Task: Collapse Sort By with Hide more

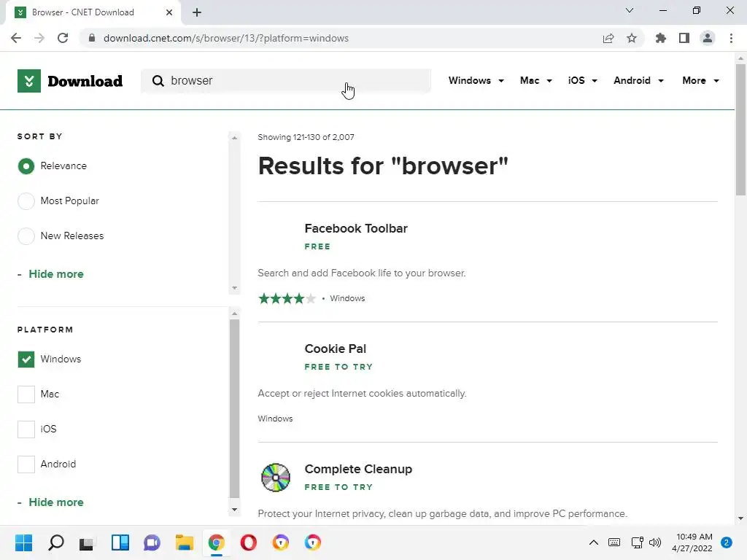Action: [55, 274]
